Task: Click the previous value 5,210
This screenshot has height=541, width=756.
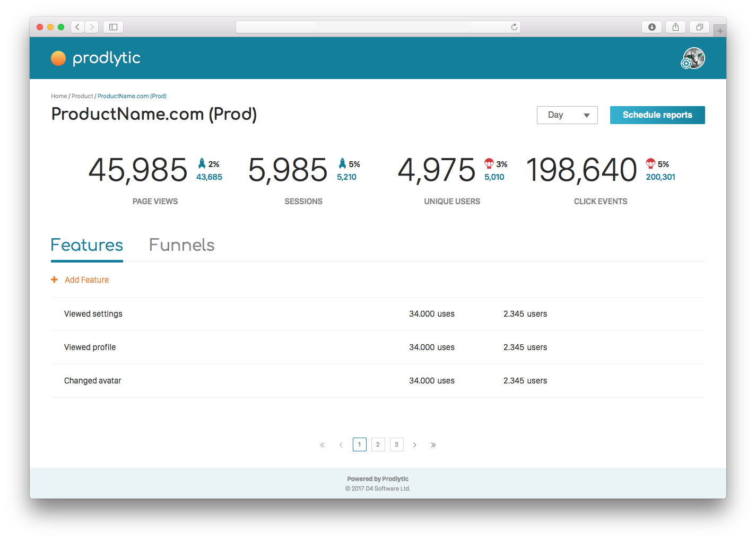Action: point(346,177)
